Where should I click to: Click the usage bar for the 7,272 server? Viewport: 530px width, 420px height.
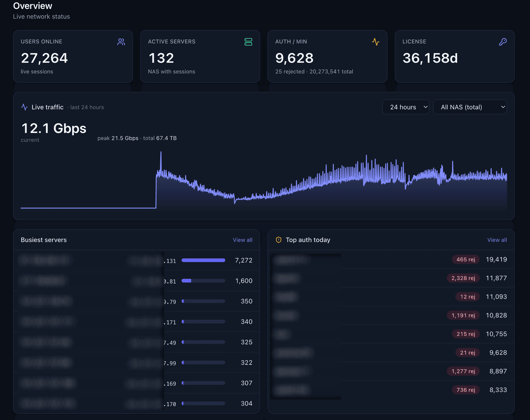click(203, 260)
